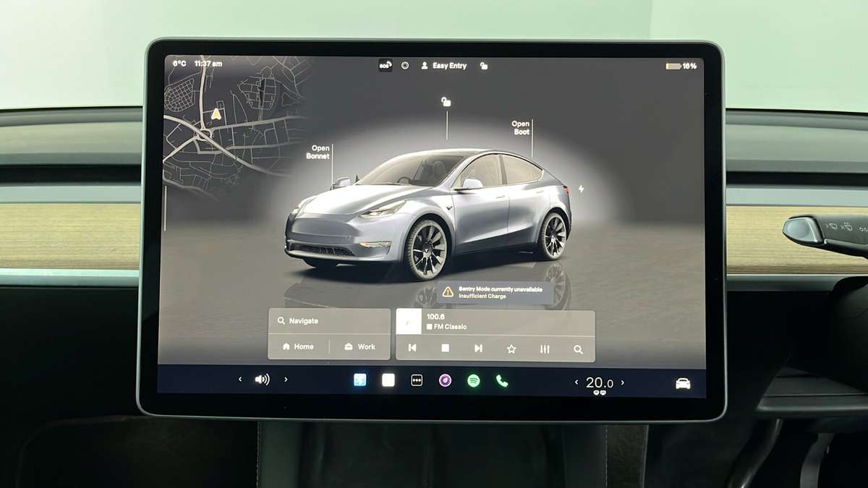Toggle the door lock above the car
The image size is (868, 488).
(446, 102)
